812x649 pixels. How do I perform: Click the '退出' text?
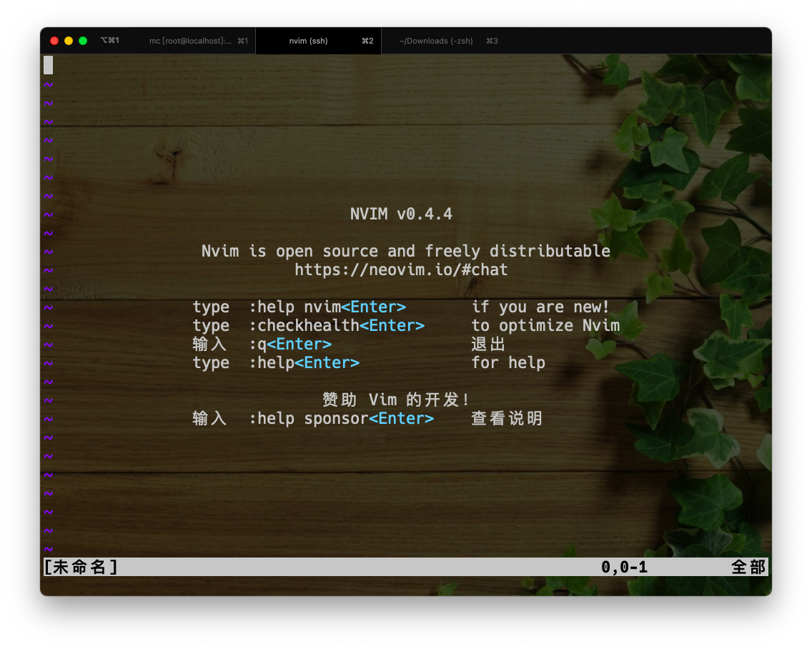pos(488,345)
